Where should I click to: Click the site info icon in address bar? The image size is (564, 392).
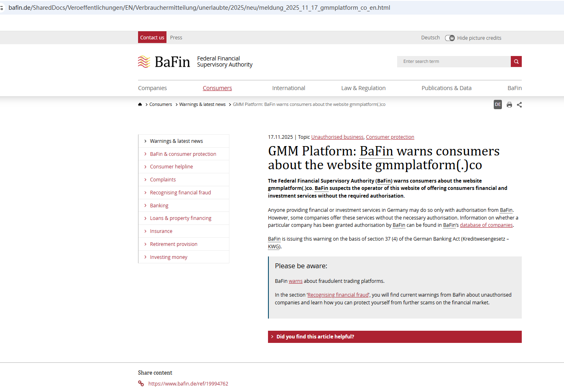[2, 8]
